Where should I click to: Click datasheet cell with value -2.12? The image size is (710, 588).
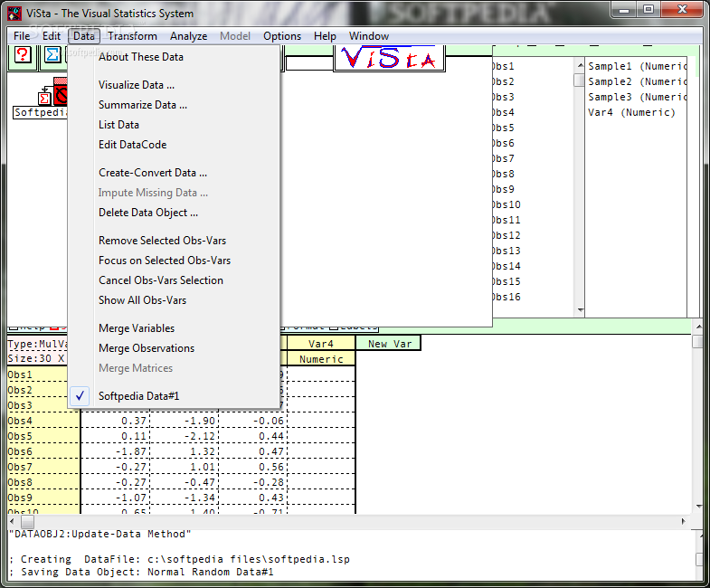pos(184,436)
